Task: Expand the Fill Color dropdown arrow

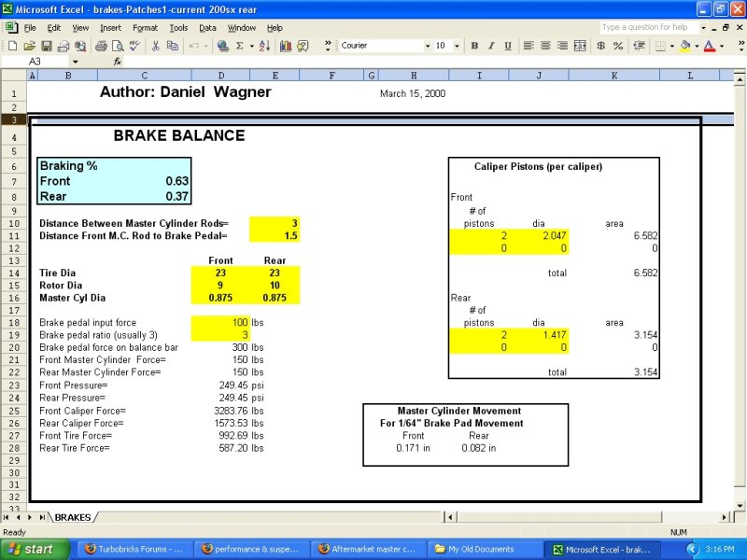Action: click(697, 46)
